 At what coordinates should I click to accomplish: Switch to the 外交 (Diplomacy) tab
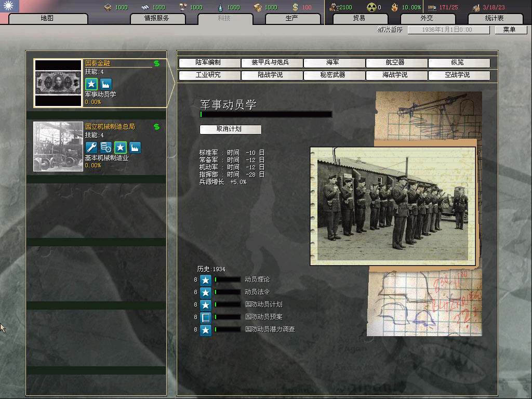click(x=426, y=18)
